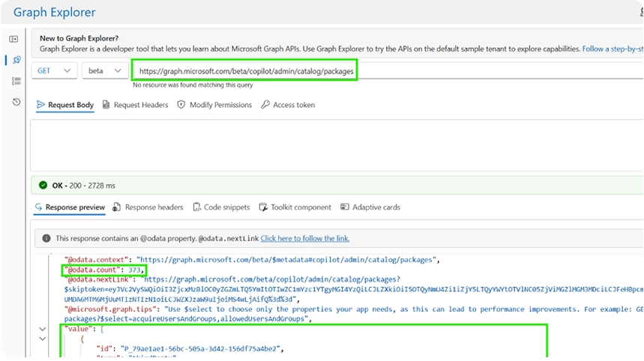The image size is (644, 361).
Task: Switch to the Request Headers tab
Action: coord(135,105)
